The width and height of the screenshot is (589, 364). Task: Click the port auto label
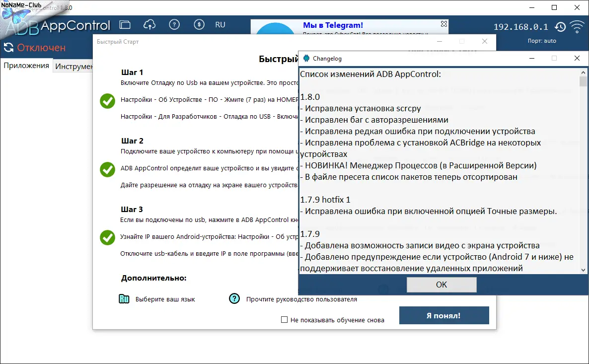542,41
